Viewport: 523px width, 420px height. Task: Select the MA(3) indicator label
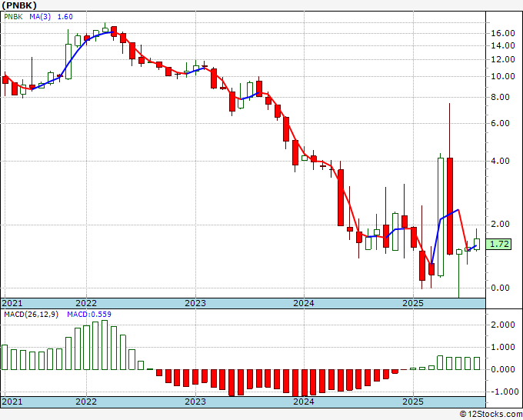click(x=40, y=17)
